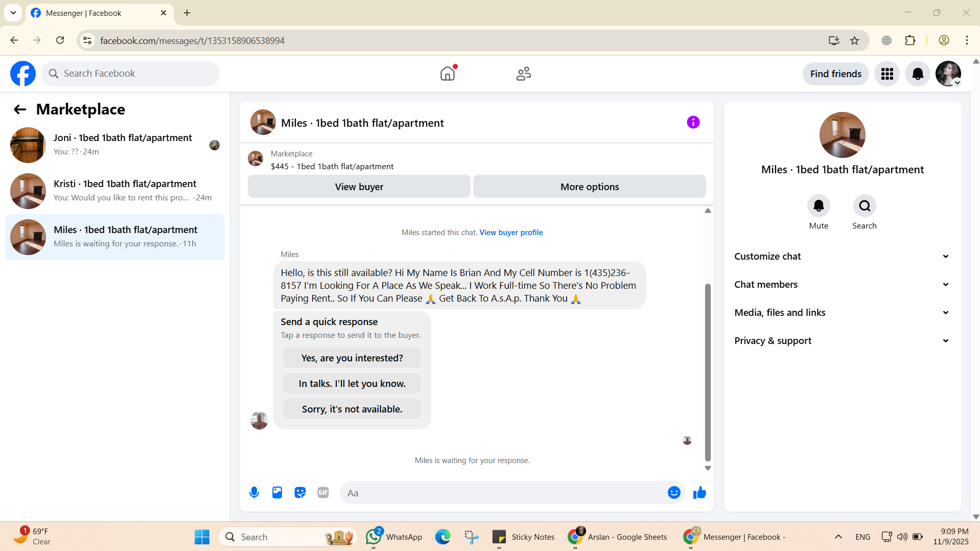Click the Windows taskbar search box
The image size is (980, 551).
[x=288, y=537]
